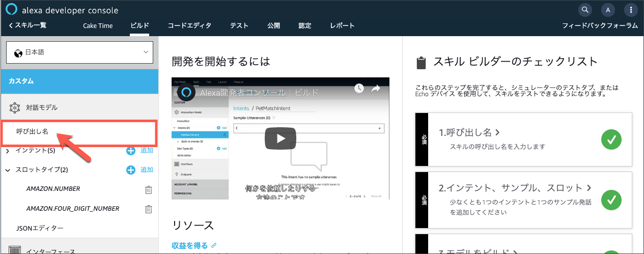Click the globe icon in language selector
The image size is (644, 254).
point(18,52)
